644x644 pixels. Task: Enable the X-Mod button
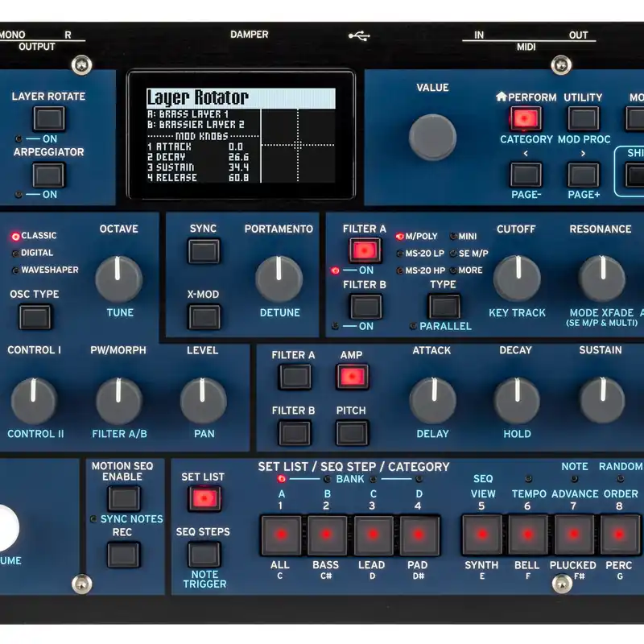pyautogui.click(x=204, y=316)
